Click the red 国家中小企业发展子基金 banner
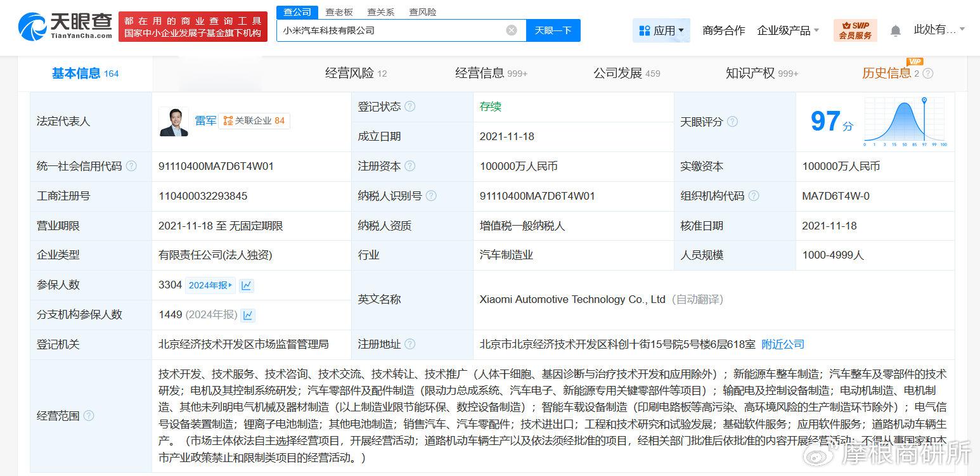 (193, 26)
